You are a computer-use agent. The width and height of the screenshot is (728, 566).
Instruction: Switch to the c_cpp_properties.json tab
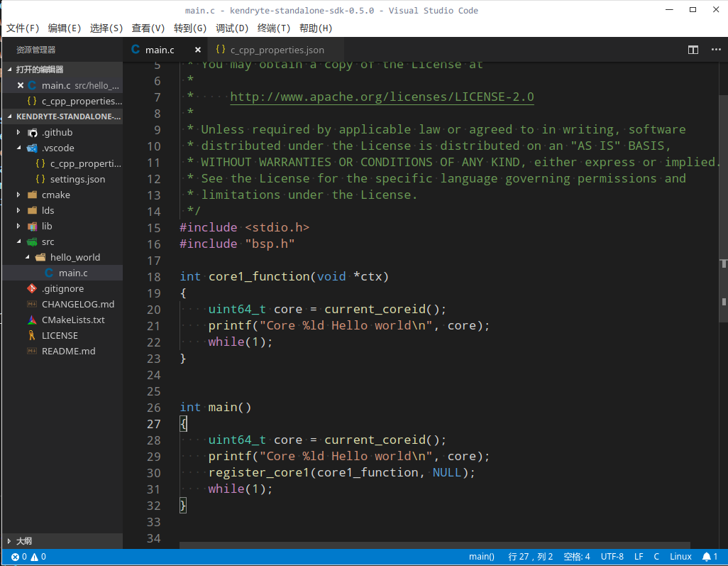pyautogui.click(x=277, y=50)
